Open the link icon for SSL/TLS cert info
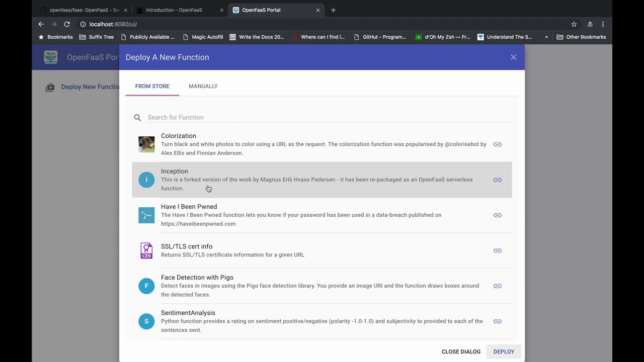The image size is (644, 362). 497,250
